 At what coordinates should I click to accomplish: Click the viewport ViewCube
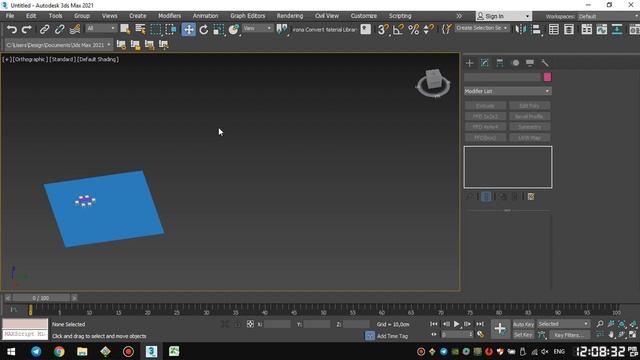(x=433, y=83)
